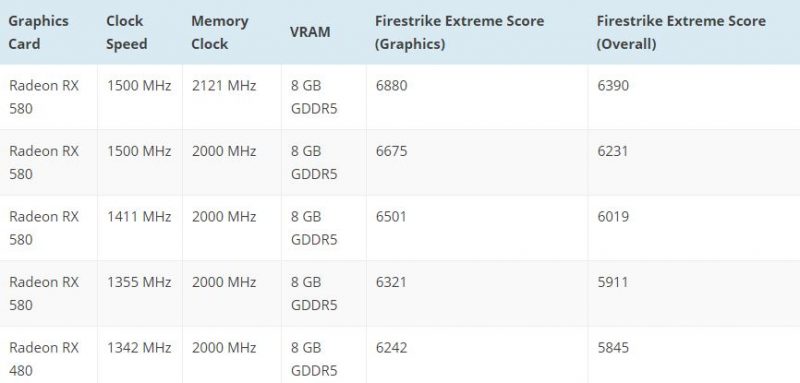800x383 pixels.
Task: Click the Memory Clock column header
Action: click(x=220, y=32)
